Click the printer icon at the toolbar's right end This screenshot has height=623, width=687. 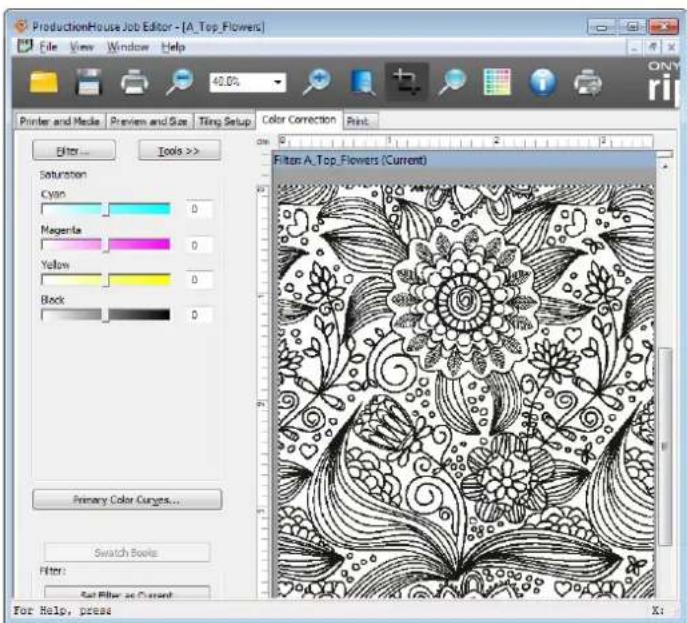pyautogui.click(x=588, y=82)
